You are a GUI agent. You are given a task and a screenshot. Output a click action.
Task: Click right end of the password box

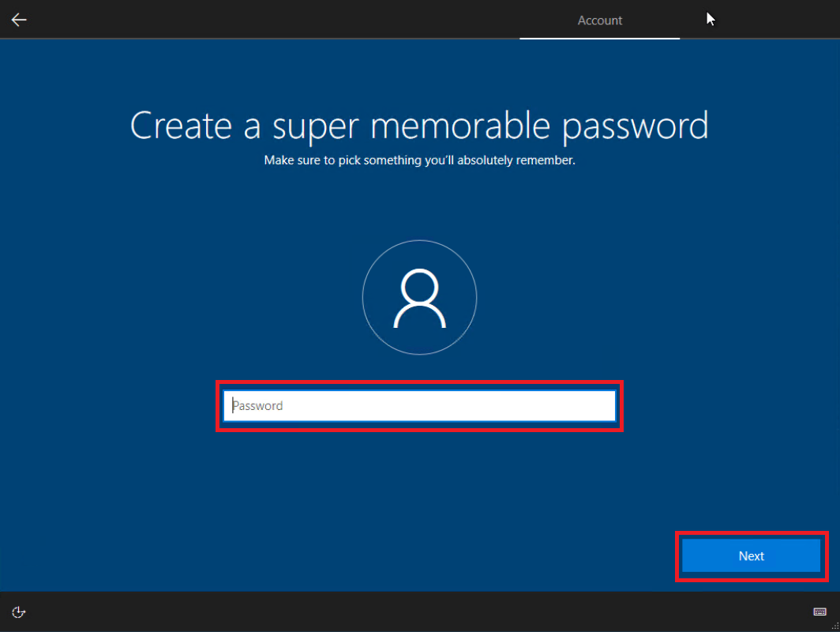600,406
